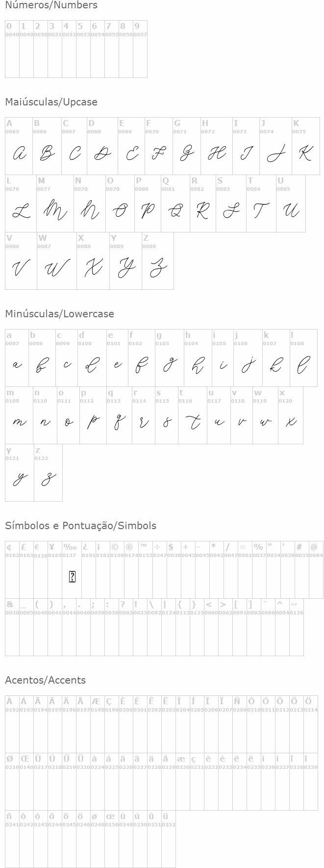Image resolution: width=324 pixels, height=868 pixels.
Task: Click the at-sign cell labeled 0064
Action: pos(316,570)
